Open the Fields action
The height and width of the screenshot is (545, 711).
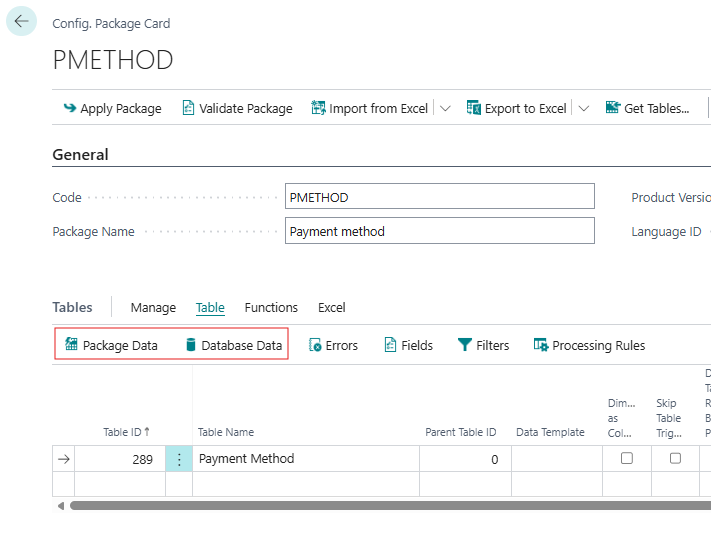(408, 345)
